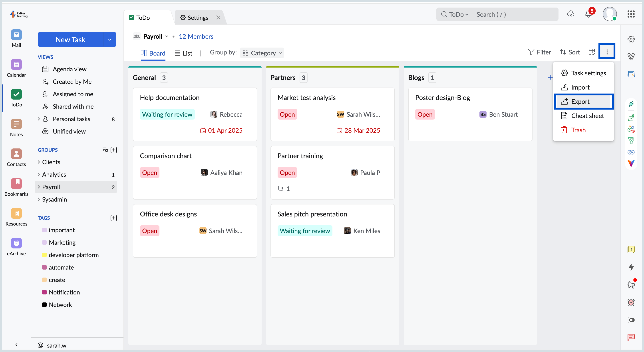Click the notifications bell icon
644x352 pixels.
click(x=588, y=14)
